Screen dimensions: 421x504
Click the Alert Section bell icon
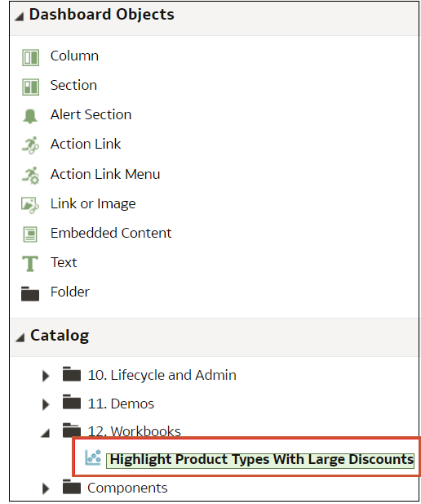[x=30, y=116]
